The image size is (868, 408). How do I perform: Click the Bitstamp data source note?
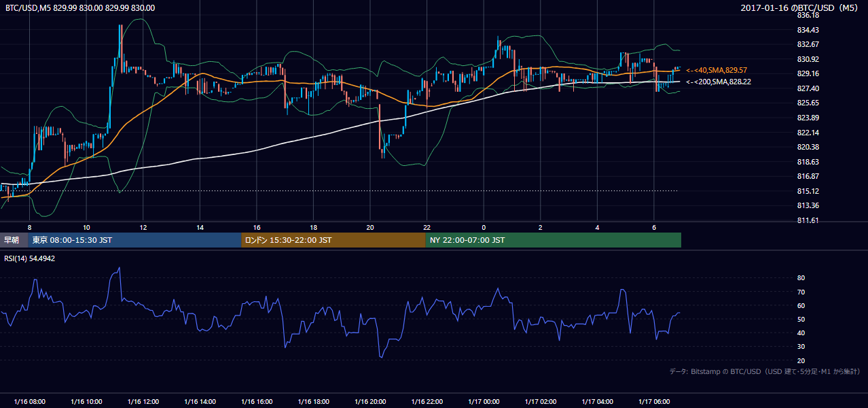(x=765, y=371)
